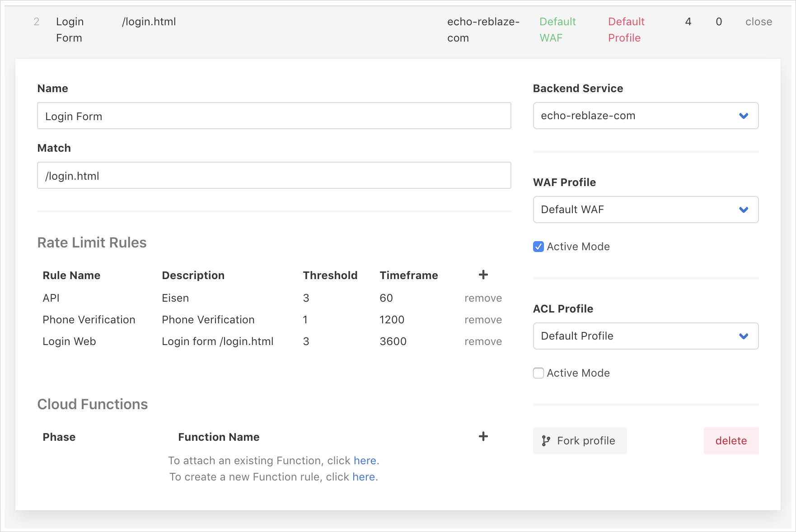This screenshot has width=796, height=532.
Task: Click the plus icon in Cloud Functions
Action: point(483,436)
